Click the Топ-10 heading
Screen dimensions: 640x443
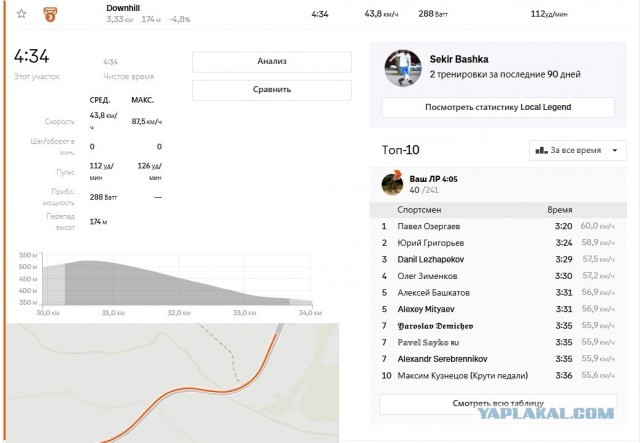pyautogui.click(x=400, y=150)
